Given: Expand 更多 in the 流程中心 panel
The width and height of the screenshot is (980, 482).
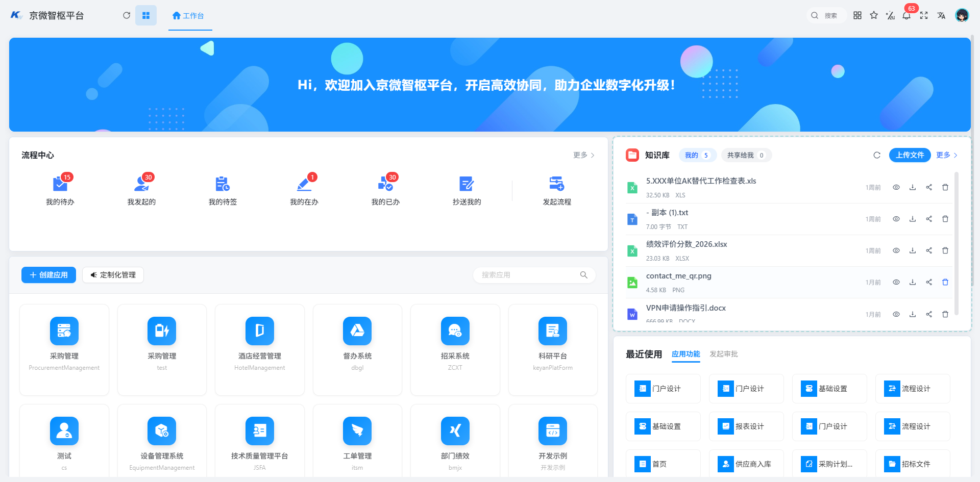Looking at the screenshot, I should click(x=583, y=155).
